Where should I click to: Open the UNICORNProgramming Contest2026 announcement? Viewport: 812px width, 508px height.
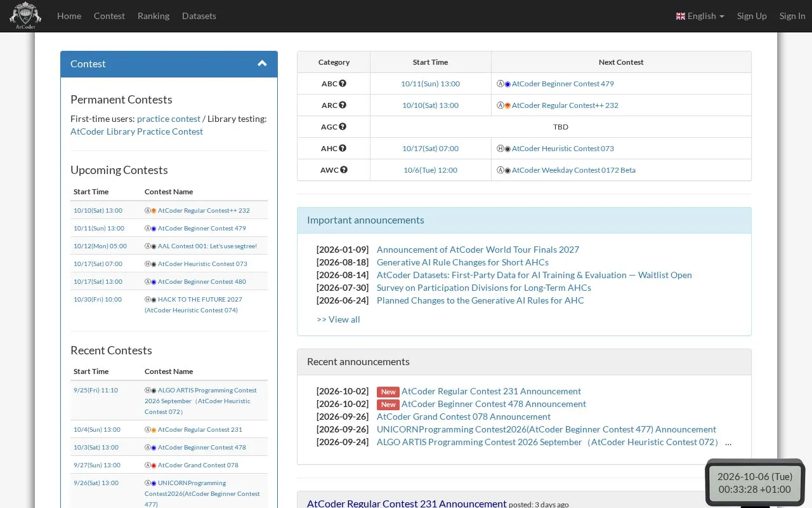click(546, 429)
